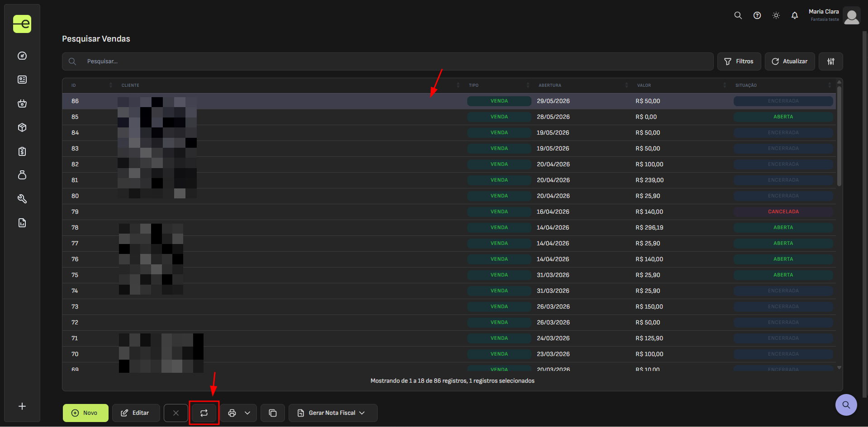The image size is (868, 427).
Task: Click the 29/05/2026 date cell
Action: pyautogui.click(x=553, y=101)
